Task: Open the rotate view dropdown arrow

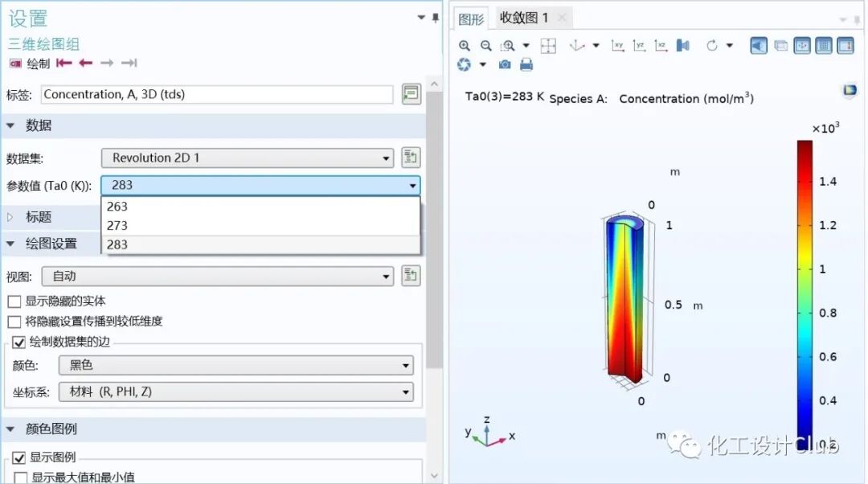Action: coord(730,45)
